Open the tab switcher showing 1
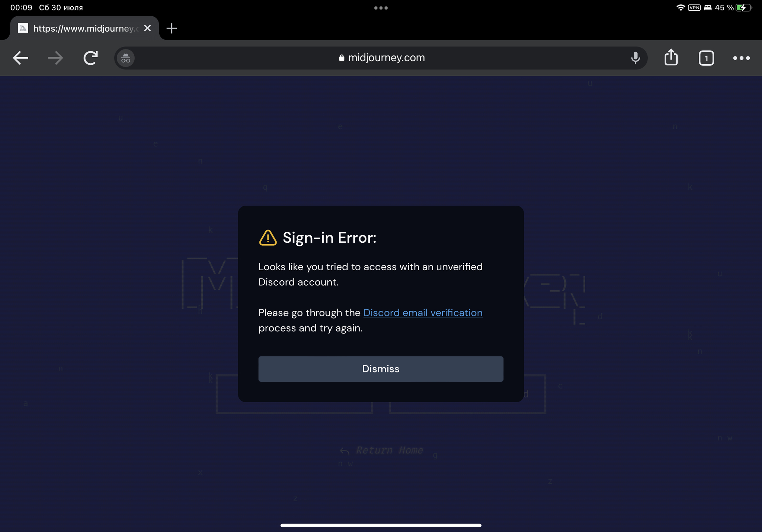Image resolution: width=762 pixels, height=532 pixels. click(706, 58)
